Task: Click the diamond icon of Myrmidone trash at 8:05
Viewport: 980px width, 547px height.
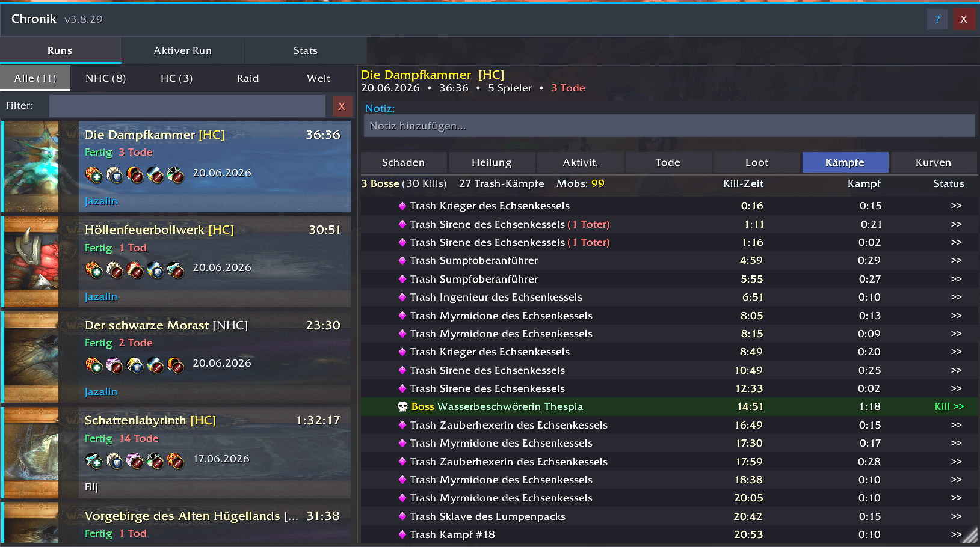Action: pos(402,316)
